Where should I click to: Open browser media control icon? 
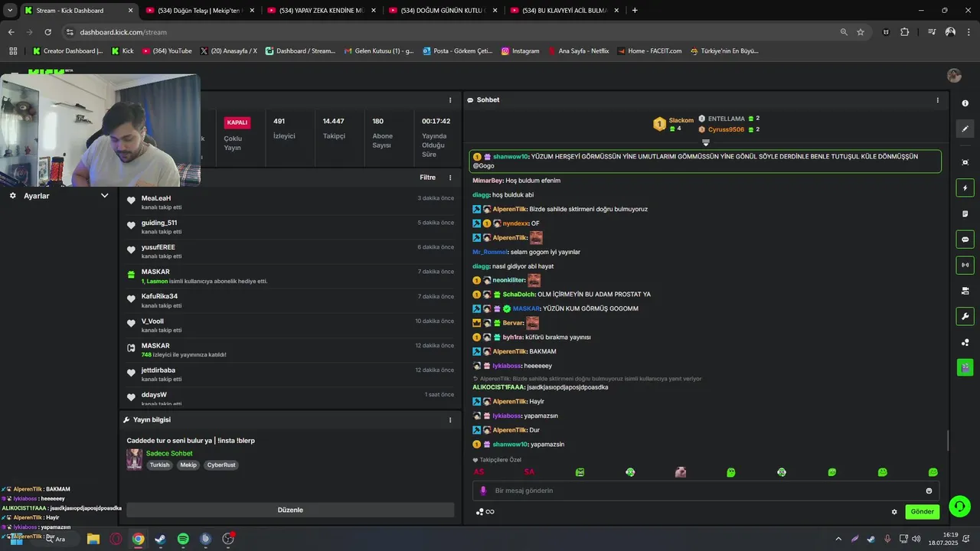coord(932,32)
